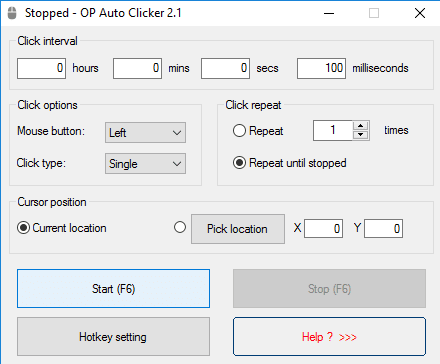Close the OP Auto Clicker window

(420, 13)
